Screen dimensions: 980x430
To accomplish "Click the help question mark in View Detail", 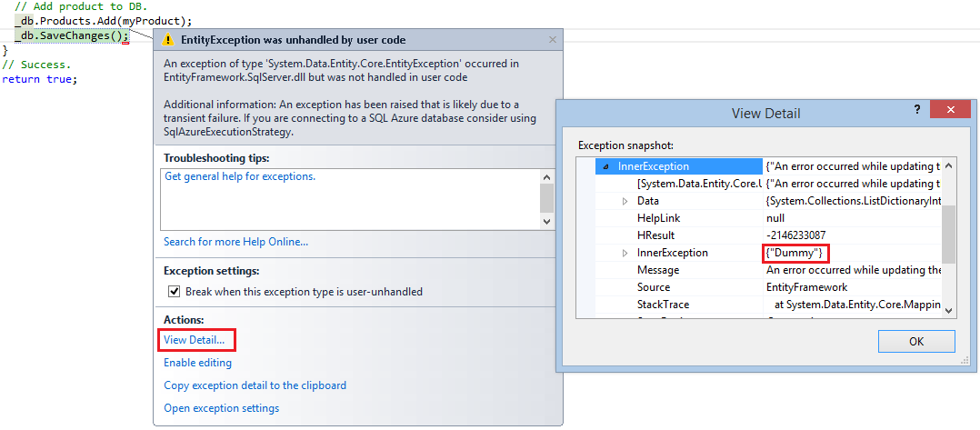I will click(915, 110).
